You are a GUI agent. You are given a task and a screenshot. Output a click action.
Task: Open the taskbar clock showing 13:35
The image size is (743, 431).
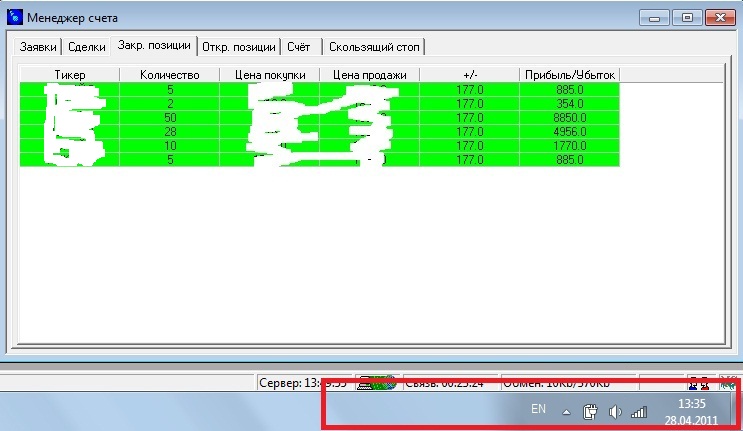(x=691, y=412)
